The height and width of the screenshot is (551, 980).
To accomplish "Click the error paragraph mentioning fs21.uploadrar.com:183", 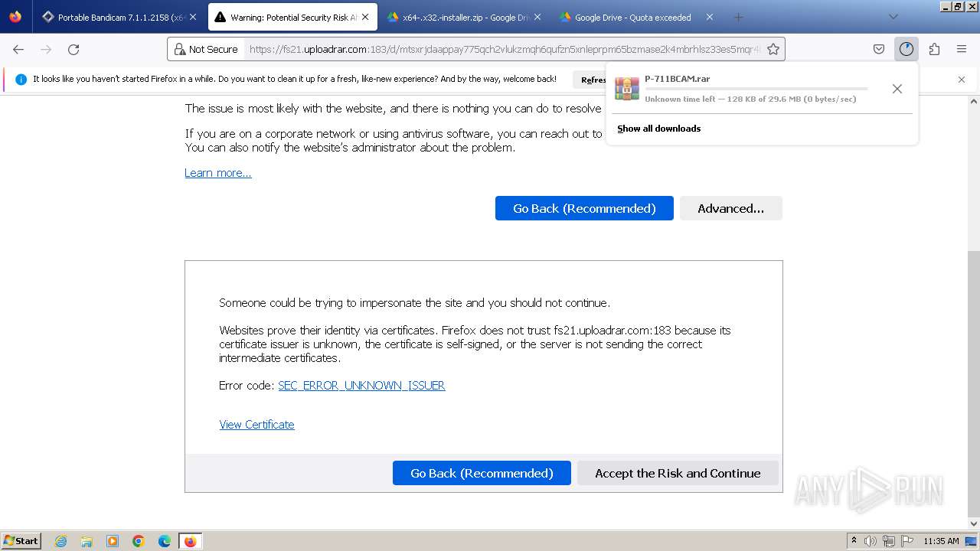I will (x=475, y=344).
